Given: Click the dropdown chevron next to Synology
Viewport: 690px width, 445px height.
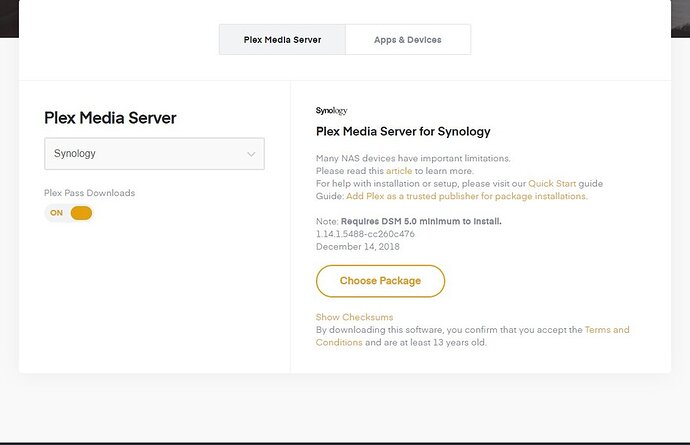Looking at the screenshot, I should coord(251,154).
